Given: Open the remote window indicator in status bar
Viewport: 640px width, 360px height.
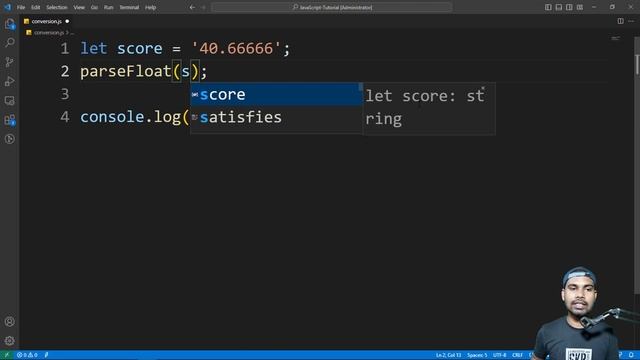Looking at the screenshot, I should click(7, 355).
